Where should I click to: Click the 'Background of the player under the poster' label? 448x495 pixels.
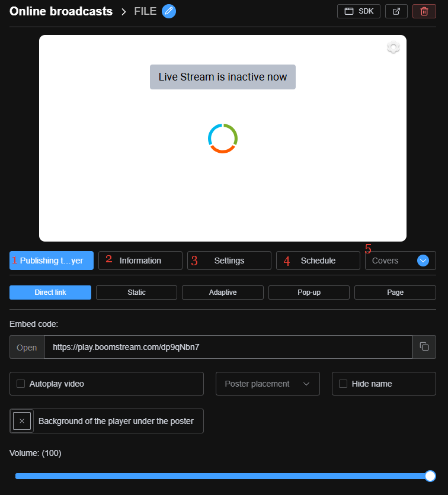[x=116, y=421]
